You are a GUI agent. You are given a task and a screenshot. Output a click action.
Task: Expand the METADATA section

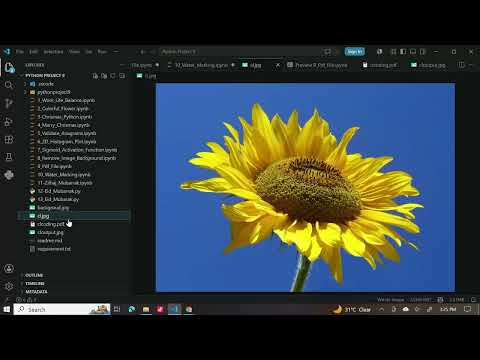click(x=36, y=292)
